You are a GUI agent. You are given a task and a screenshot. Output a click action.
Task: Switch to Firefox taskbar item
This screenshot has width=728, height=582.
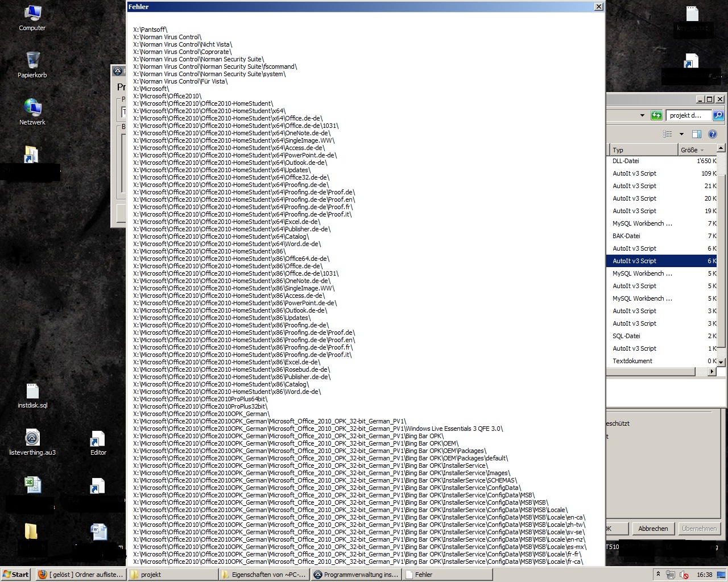click(x=80, y=575)
